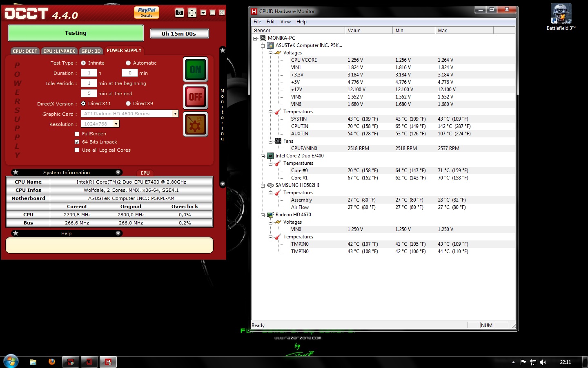This screenshot has width=588, height=368.
Task: Click the taskbar clock showing 22:11
Action: click(x=566, y=362)
